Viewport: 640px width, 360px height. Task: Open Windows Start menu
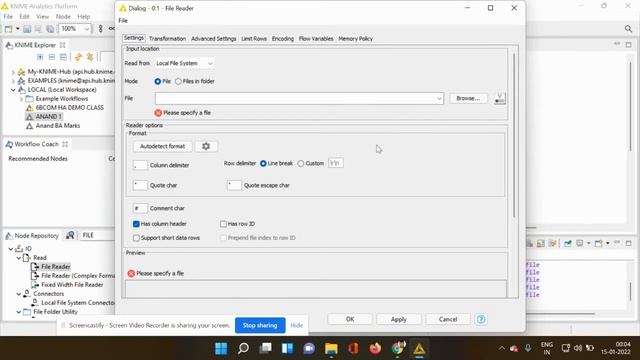point(221,348)
